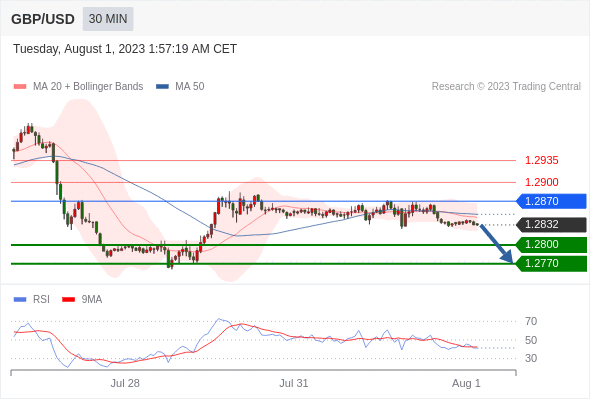
Task: Click the Jul 31 date axis label
Action: (293, 383)
